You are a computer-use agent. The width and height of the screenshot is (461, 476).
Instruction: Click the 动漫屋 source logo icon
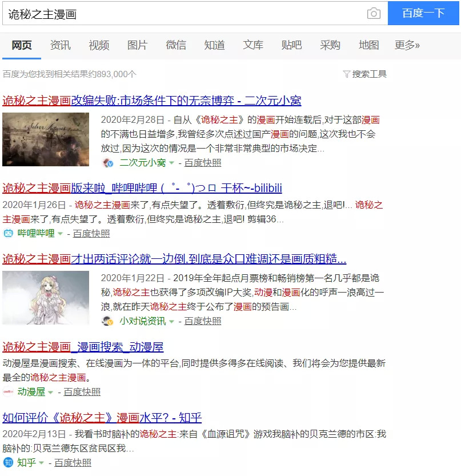tap(9, 391)
